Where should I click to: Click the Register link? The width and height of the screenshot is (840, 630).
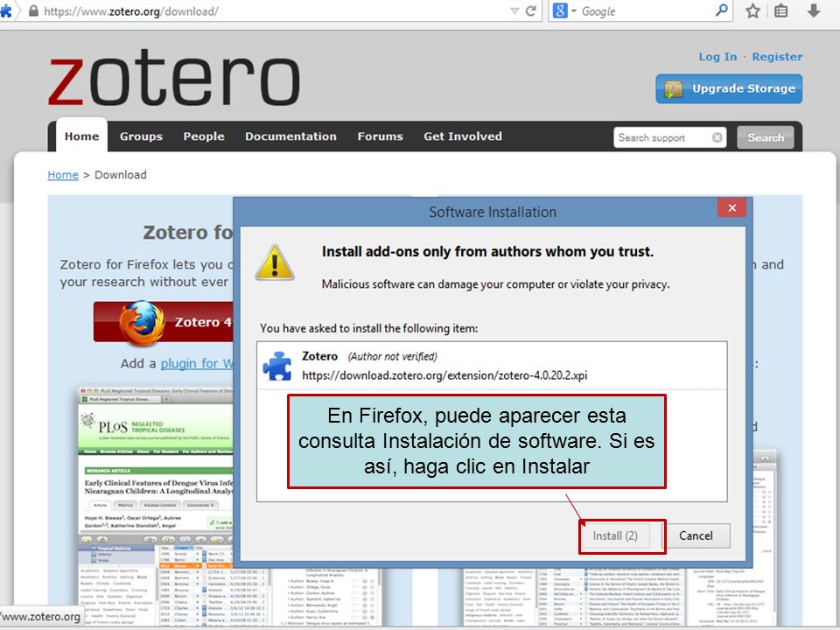coord(777,57)
